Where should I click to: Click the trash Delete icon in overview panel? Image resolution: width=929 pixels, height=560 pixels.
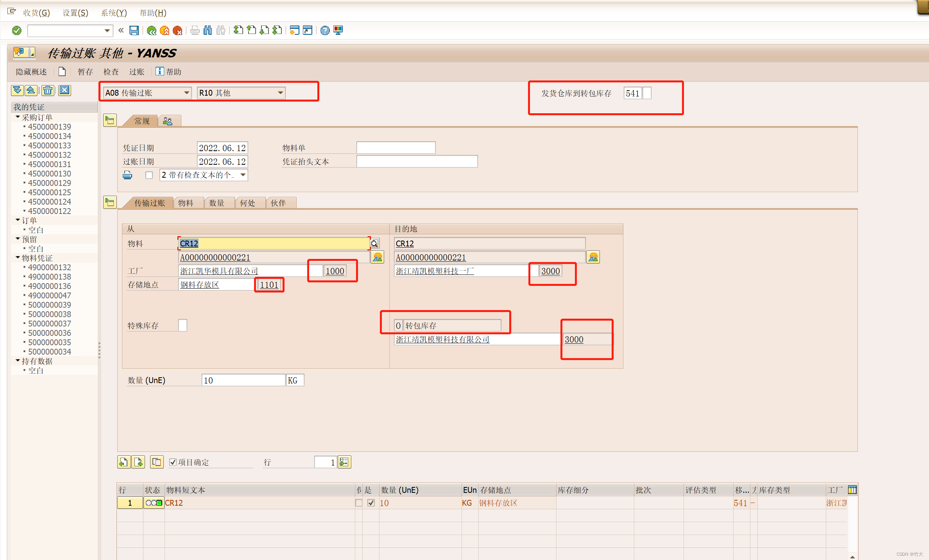48,91
